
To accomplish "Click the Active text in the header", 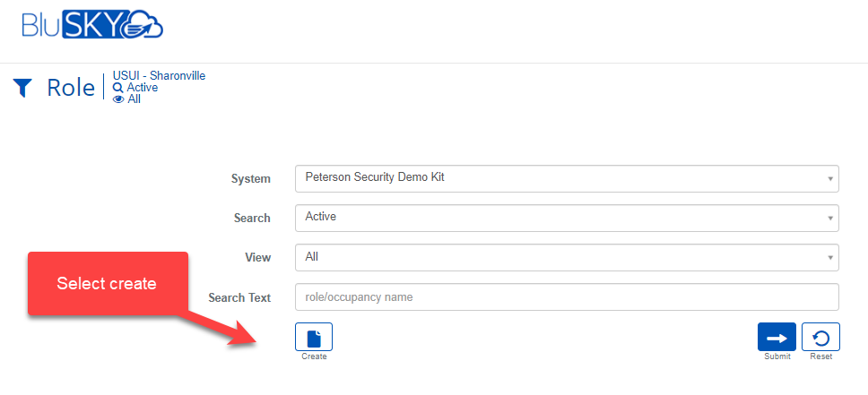I will [143, 88].
